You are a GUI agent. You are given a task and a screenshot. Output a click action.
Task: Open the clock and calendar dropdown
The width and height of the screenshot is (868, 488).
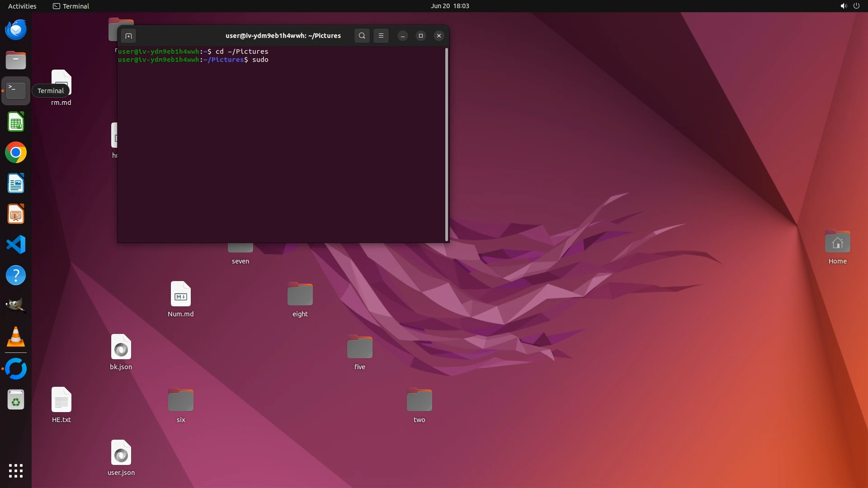[x=449, y=6]
